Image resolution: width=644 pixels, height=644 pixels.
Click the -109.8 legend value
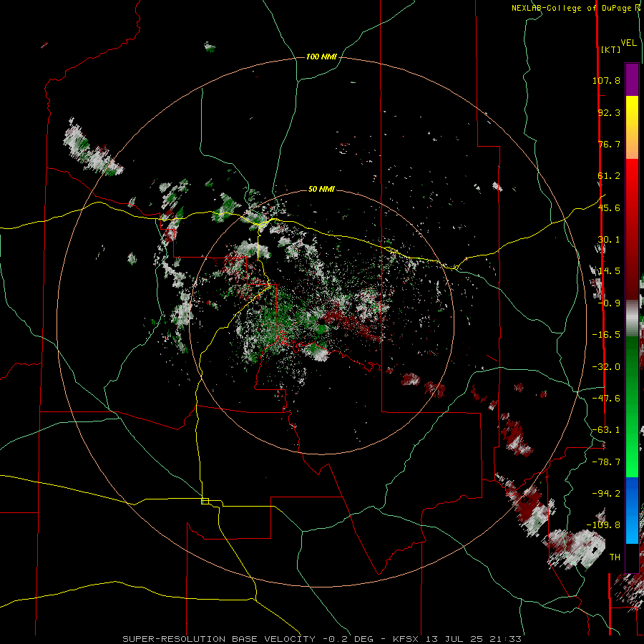pos(603,525)
